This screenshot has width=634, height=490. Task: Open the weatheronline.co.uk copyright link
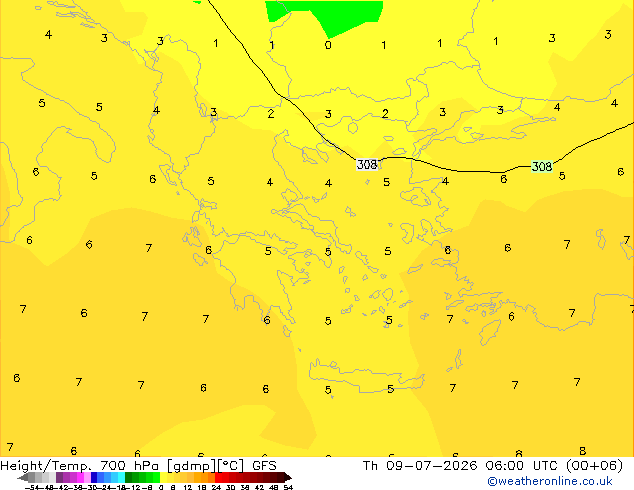550,481
